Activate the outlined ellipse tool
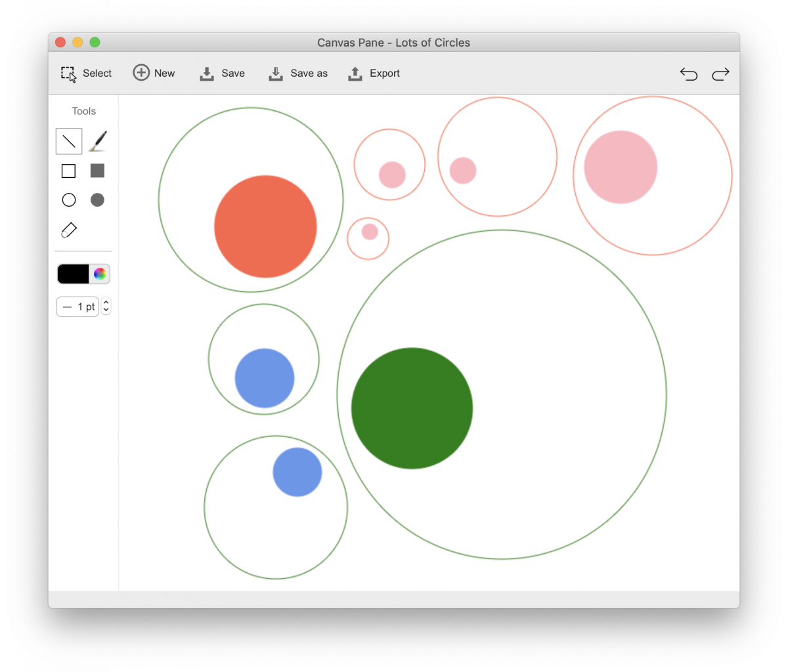788x672 pixels. [x=69, y=200]
